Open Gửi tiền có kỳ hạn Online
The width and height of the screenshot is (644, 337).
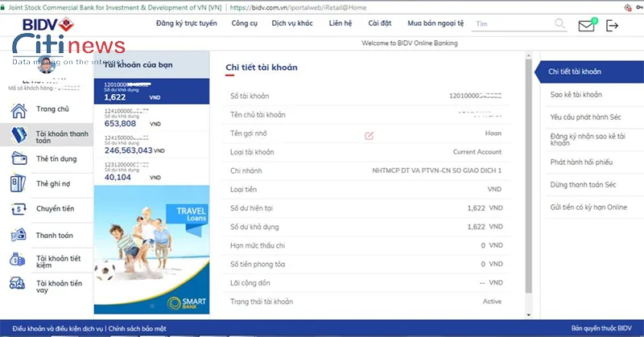[588, 208]
